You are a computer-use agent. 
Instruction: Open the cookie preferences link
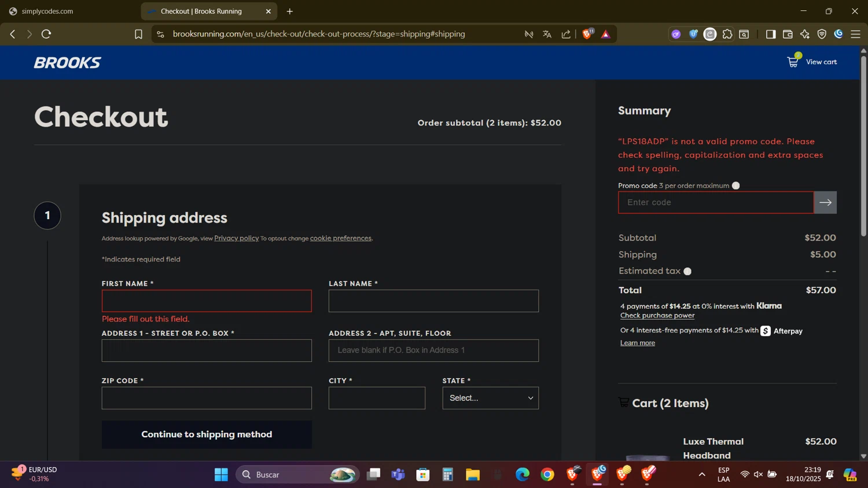click(340, 238)
